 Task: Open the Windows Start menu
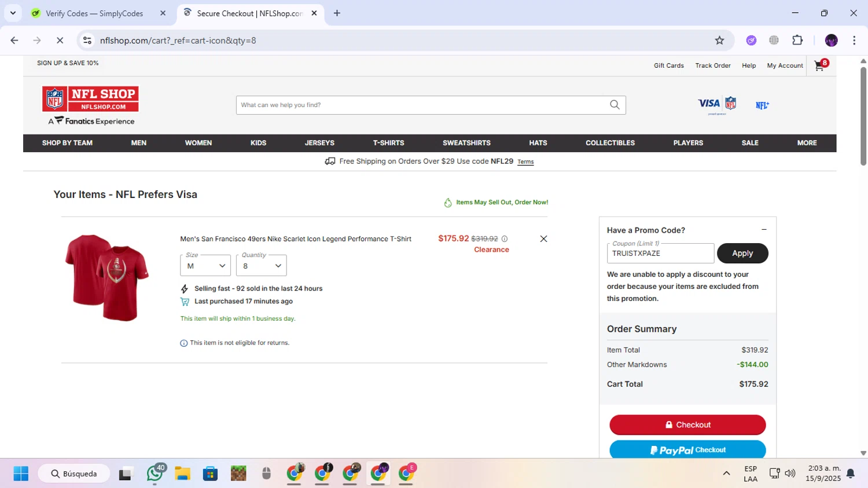[21, 474]
